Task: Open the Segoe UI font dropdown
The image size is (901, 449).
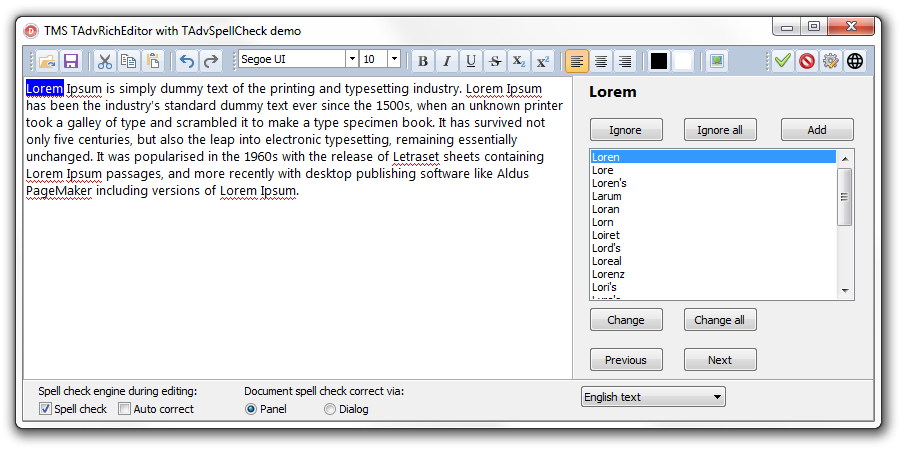Action: [x=351, y=60]
